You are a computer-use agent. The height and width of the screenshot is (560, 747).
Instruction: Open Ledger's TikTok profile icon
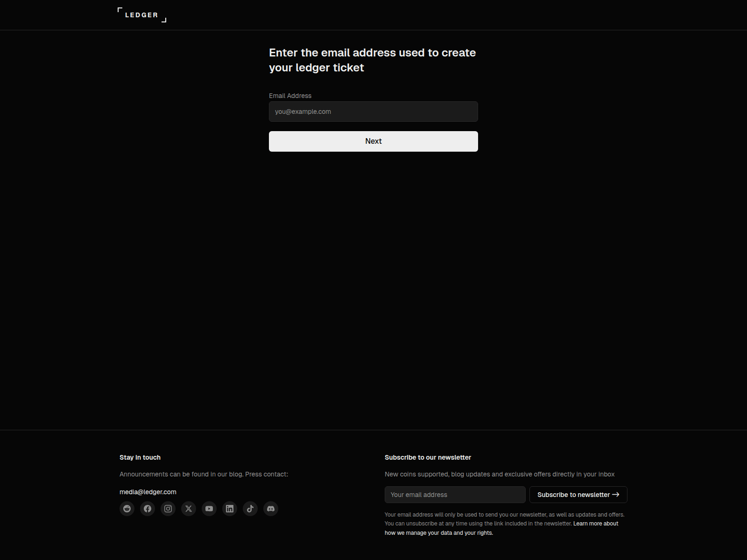click(250, 509)
